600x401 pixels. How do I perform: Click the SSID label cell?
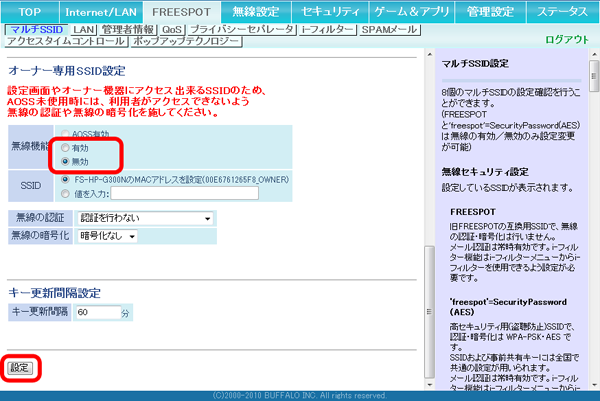point(31,186)
